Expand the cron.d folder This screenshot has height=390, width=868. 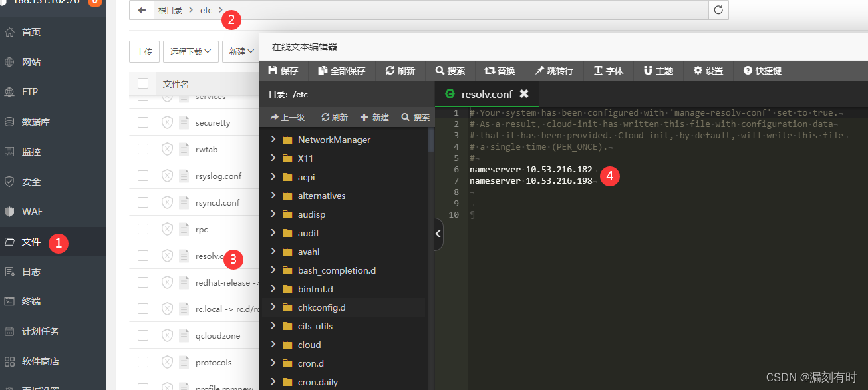(273, 363)
